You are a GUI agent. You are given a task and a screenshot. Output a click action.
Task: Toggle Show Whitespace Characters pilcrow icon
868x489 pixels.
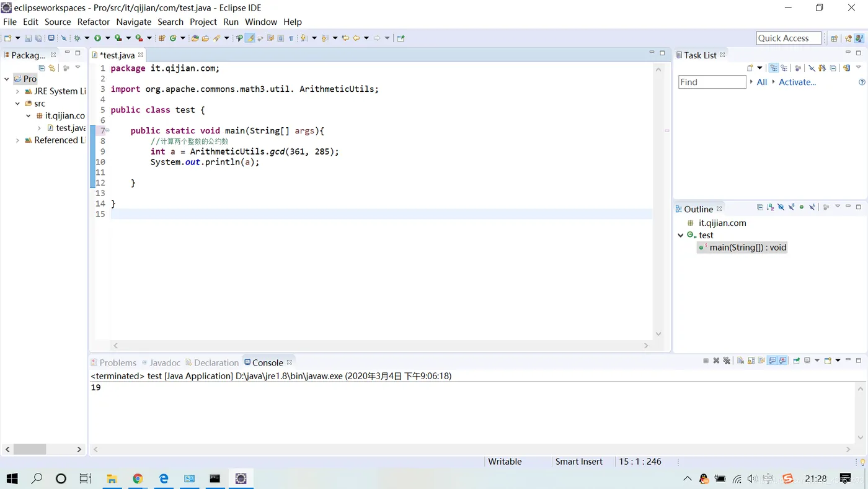point(291,38)
